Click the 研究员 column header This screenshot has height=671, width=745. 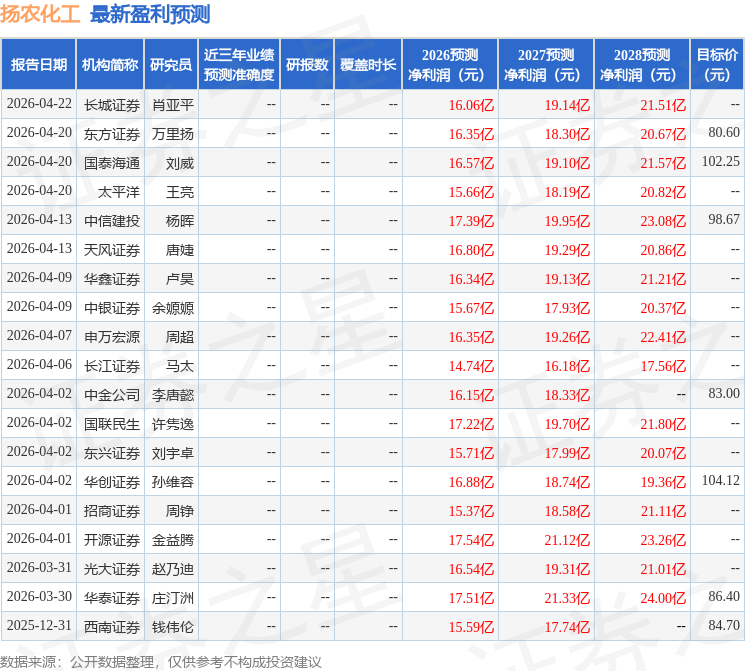coord(171,65)
